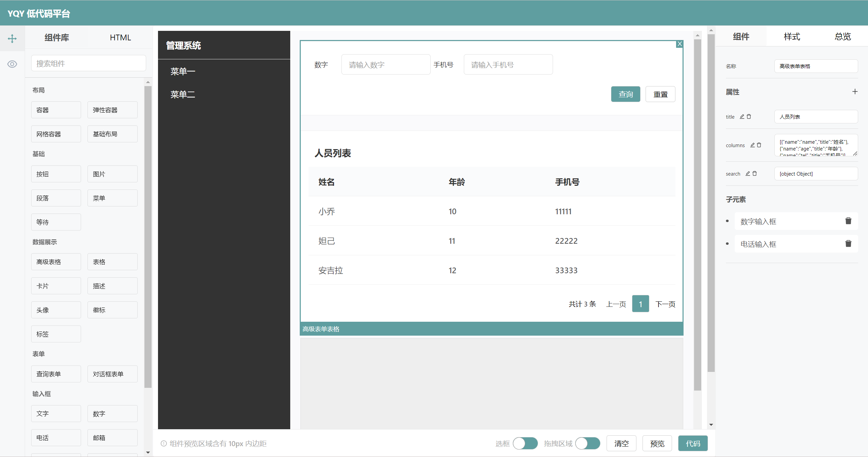Image resolution: width=868 pixels, height=457 pixels.
Task: Click the title value field 人员列表
Action: 816,117
